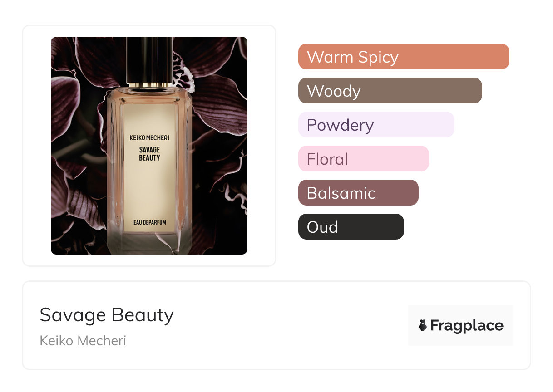The height and width of the screenshot is (392, 553).
Task: Click the EAU DE PARFUM text on bottle
Action: pyautogui.click(x=150, y=222)
